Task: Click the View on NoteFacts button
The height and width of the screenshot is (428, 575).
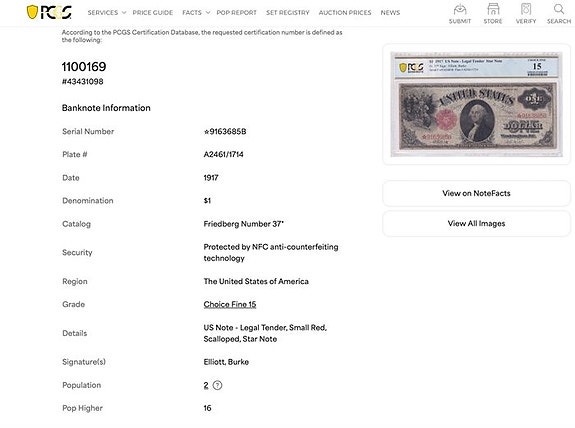Action: tap(476, 193)
